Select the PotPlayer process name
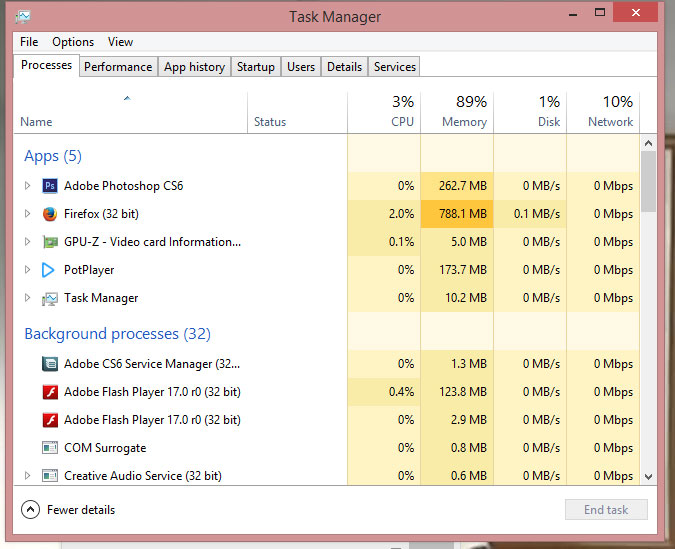 89,270
